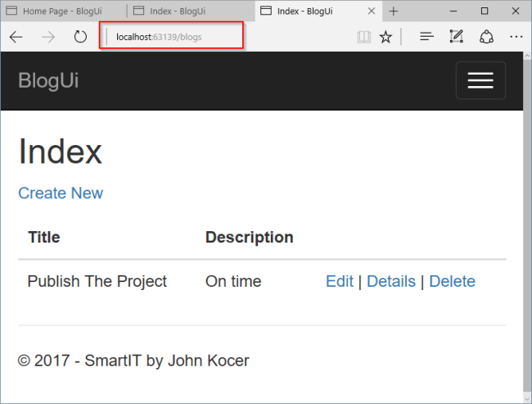The height and width of the screenshot is (404, 532).
Task: Open the browser More actions ellipsis
Action: pos(516,37)
